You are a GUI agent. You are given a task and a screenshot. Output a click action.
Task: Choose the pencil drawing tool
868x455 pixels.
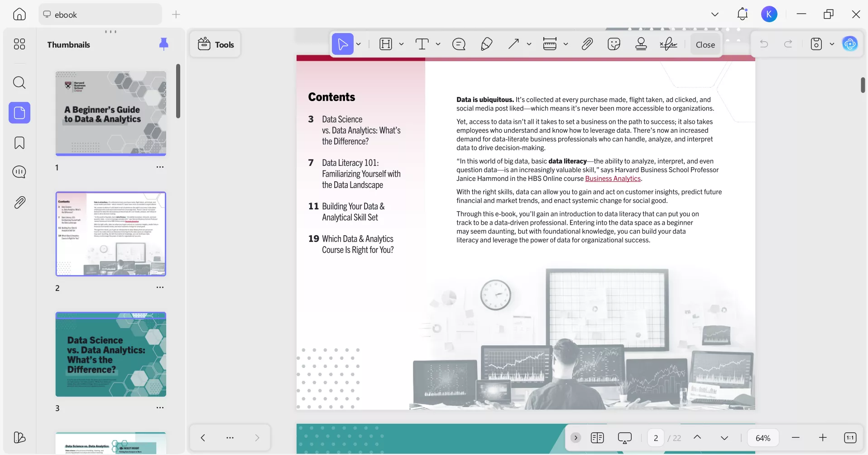(486, 44)
